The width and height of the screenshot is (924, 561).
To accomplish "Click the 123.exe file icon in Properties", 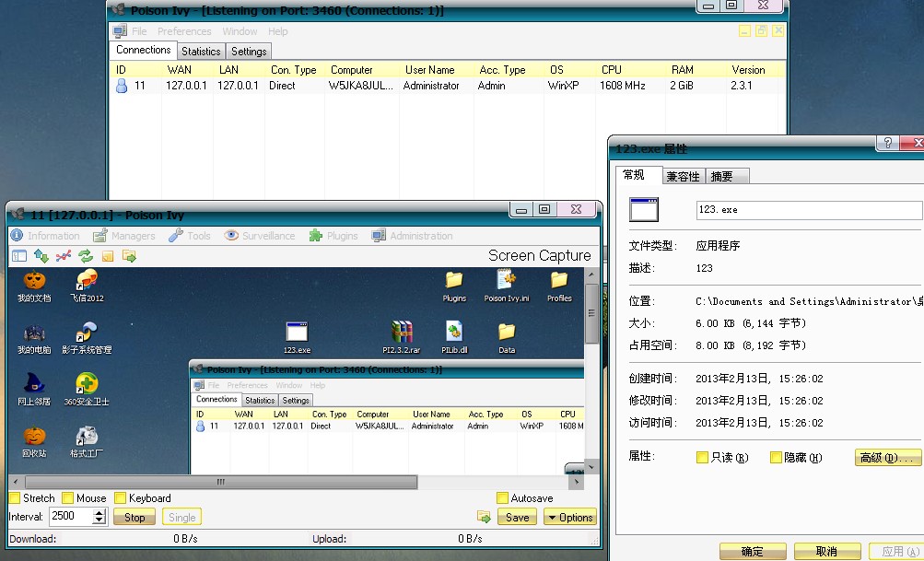I will (644, 210).
